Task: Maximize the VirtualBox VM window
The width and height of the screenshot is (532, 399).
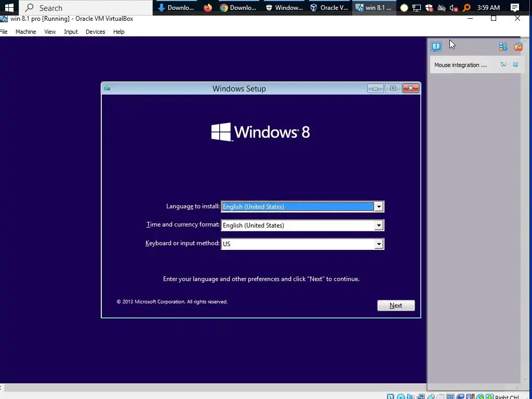Action: [494, 18]
